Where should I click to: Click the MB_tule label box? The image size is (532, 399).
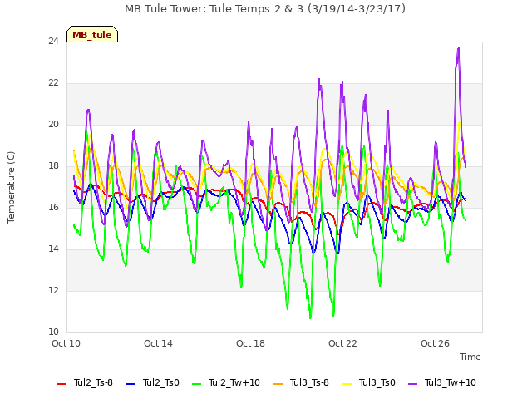pos(92,34)
